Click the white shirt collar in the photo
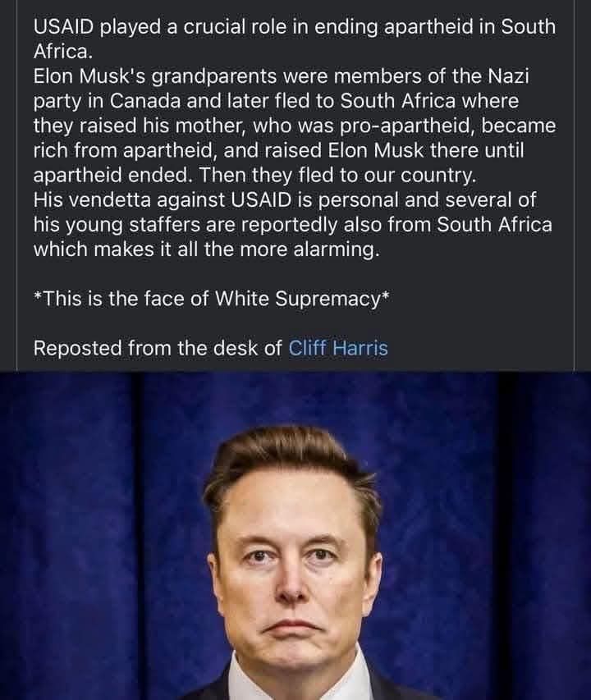The image size is (591, 700). tap(295, 681)
